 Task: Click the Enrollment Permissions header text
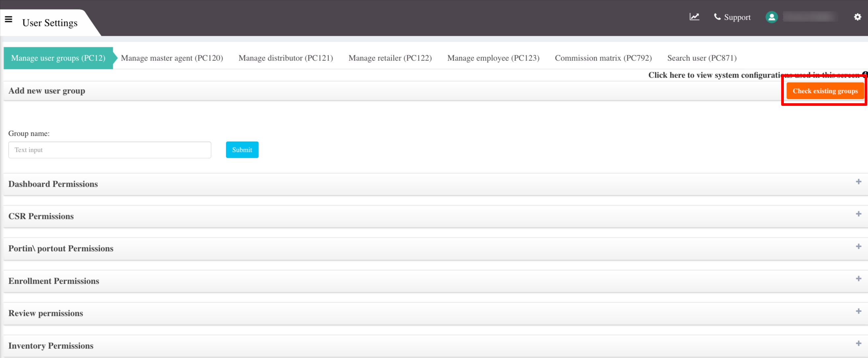tap(54, 281)
